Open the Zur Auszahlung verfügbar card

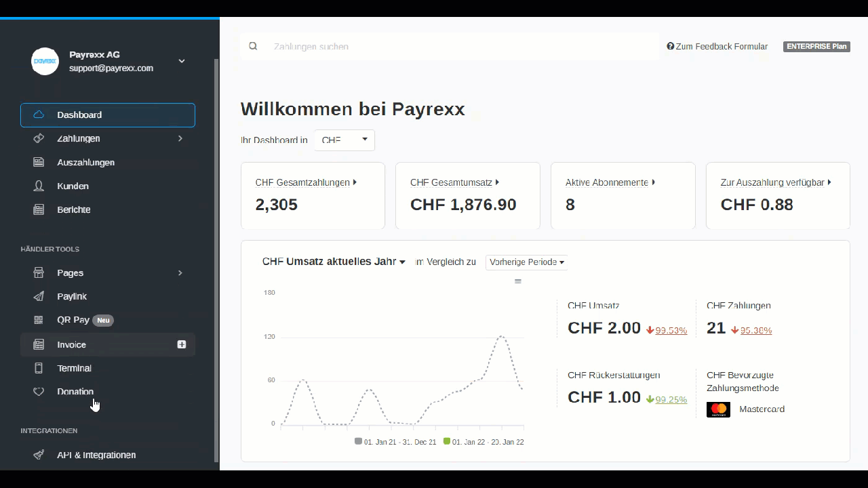[x=778, y=196]
